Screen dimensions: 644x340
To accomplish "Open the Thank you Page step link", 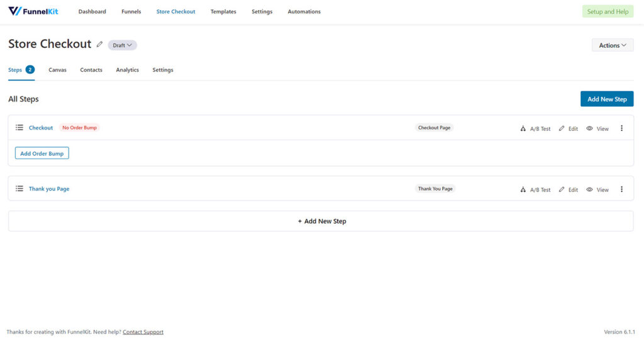I will tap(49, 189).
